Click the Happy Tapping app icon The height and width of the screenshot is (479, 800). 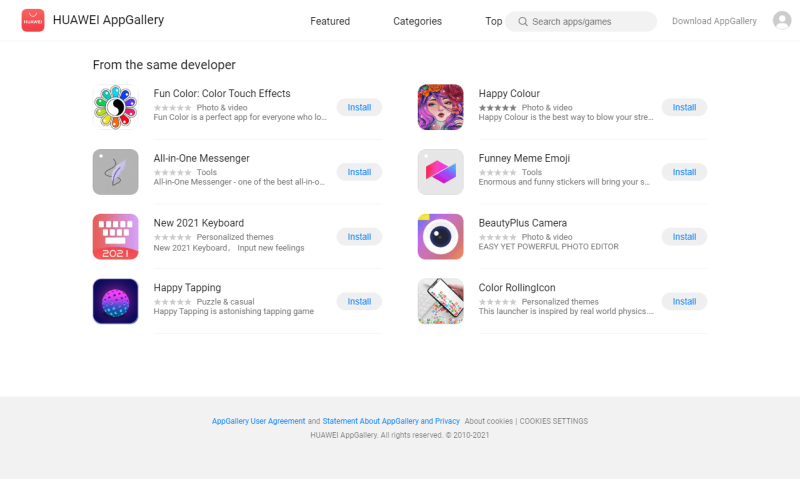115,301
